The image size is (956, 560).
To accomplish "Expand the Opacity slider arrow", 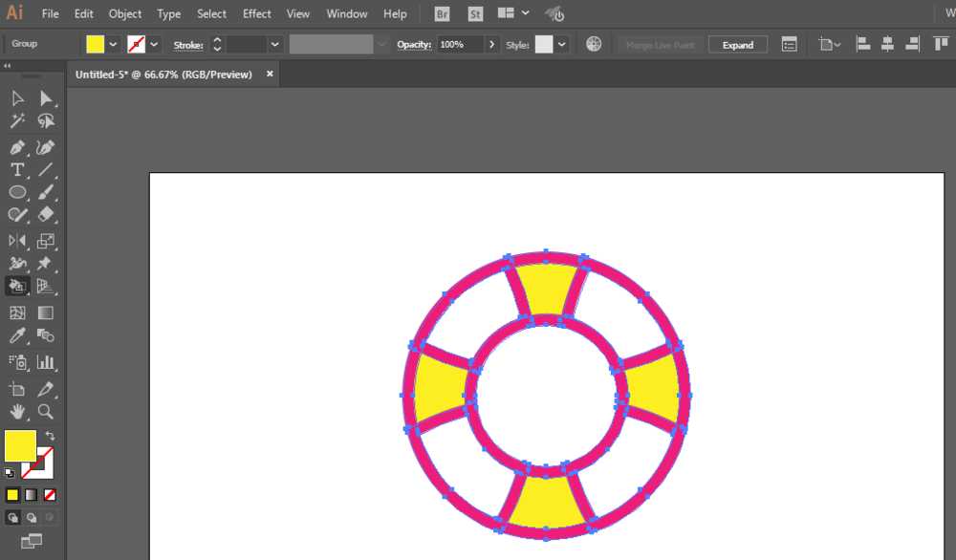I will pyautogui.click(x=492, y=45).
